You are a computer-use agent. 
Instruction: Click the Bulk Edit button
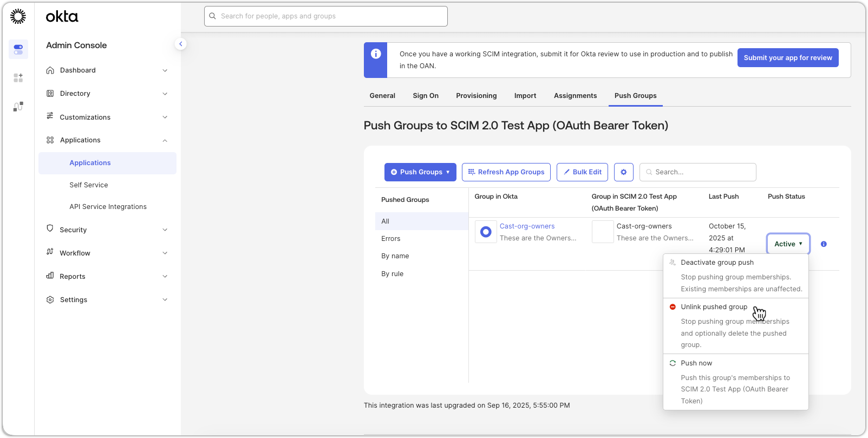tap(583, 172)
